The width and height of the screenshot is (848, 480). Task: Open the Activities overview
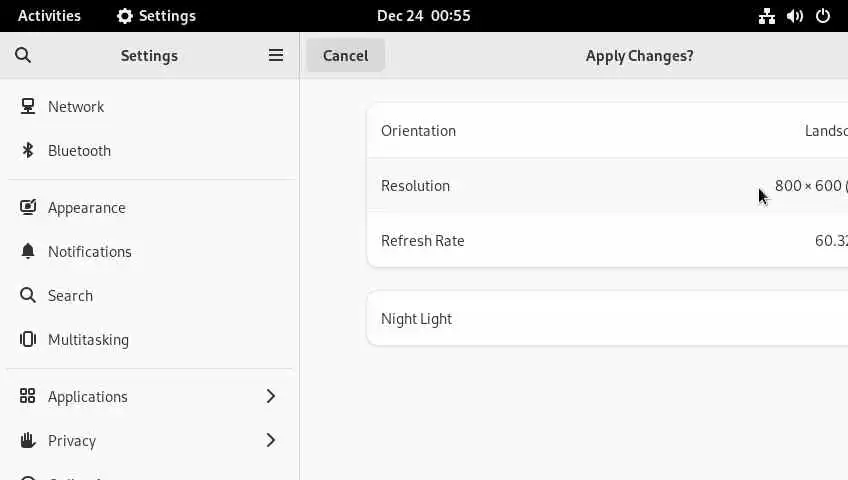click(x=49, y=16)
